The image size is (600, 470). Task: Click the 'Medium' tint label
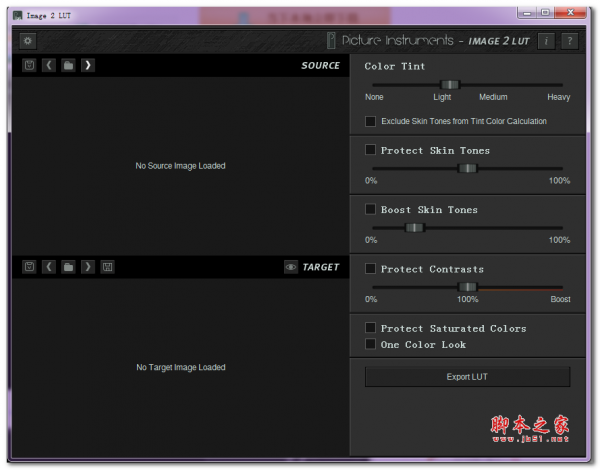click(x=493, y=97)
